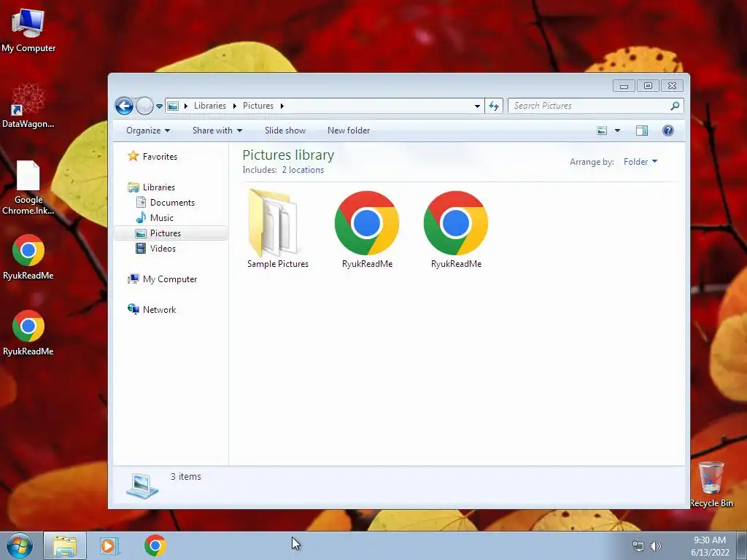Maximize the Explorer window
The height and width of the screenshot is (560, 747).
648,86
